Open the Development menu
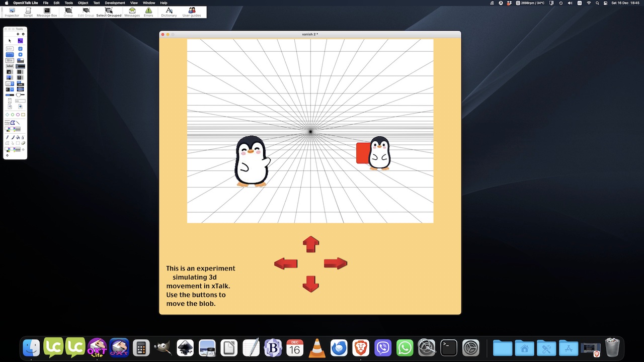Image resolution: width=644 pixels, height=362 pixels. click(x=115, y=3)
